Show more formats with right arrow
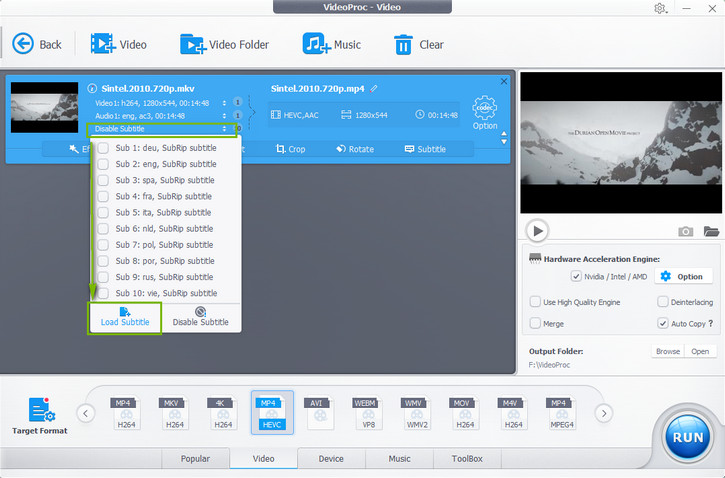 click(x=604, y=413)
